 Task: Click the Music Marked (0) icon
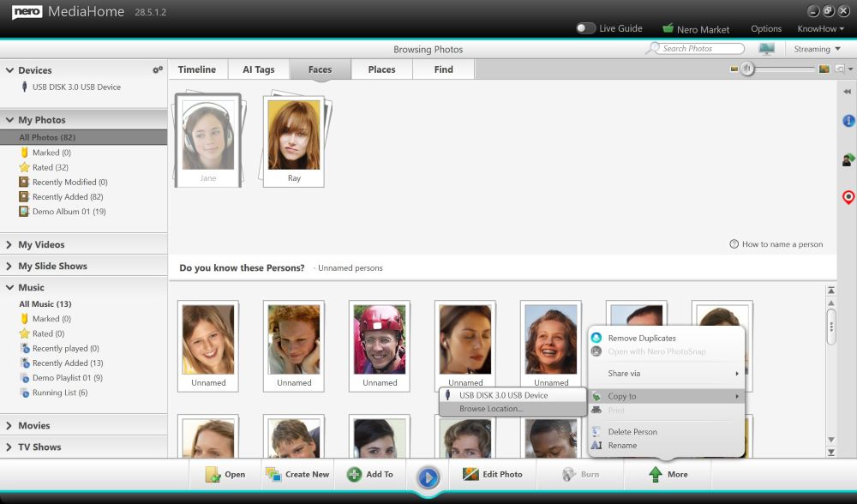[24, 319]
